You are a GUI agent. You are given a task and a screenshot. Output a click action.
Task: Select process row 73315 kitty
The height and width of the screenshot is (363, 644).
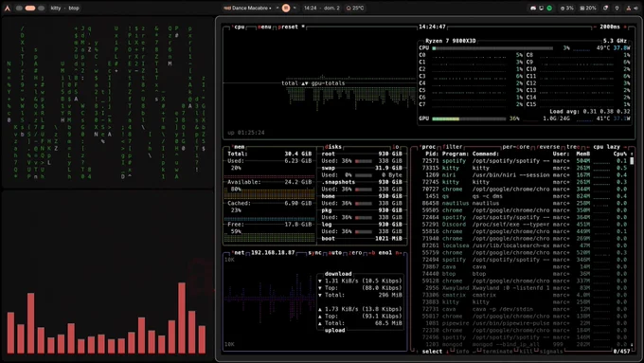coord(524,168)
